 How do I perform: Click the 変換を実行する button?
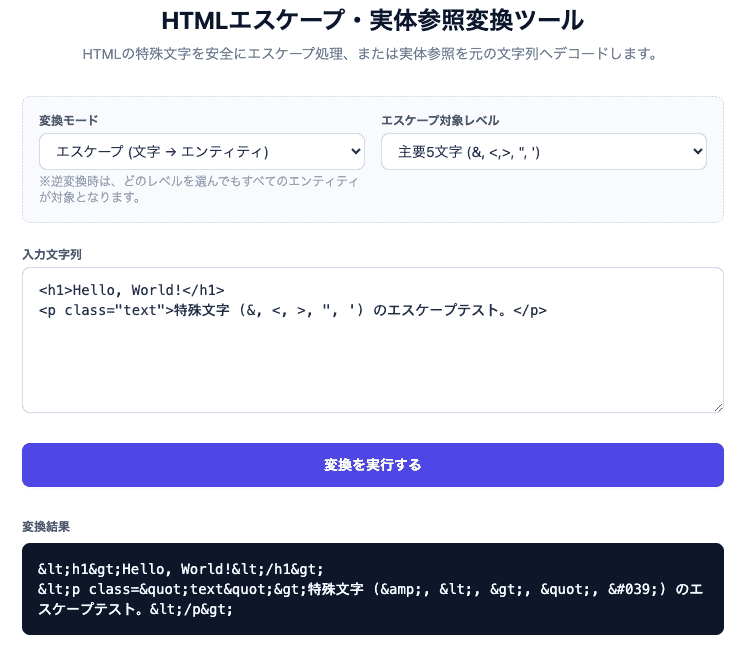tap(373, 465)
